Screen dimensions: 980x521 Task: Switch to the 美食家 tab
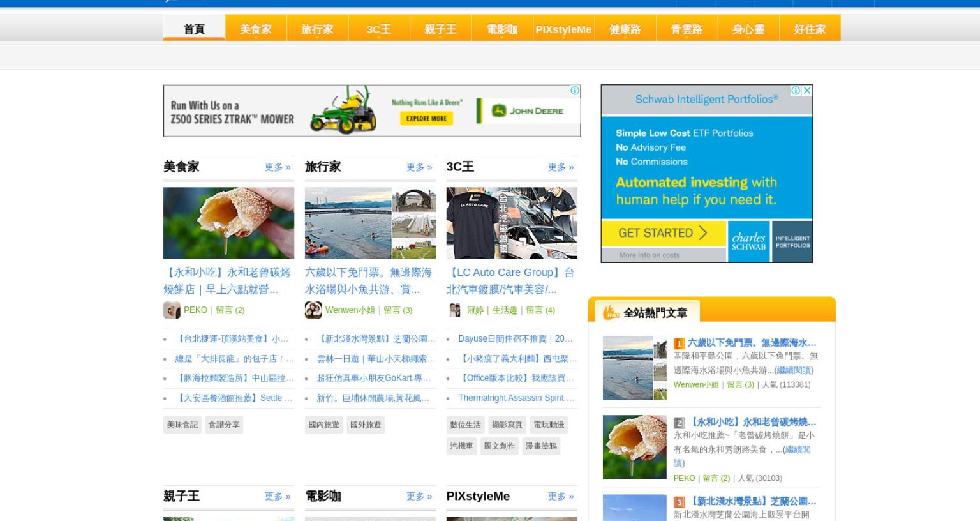coord(256,29)
